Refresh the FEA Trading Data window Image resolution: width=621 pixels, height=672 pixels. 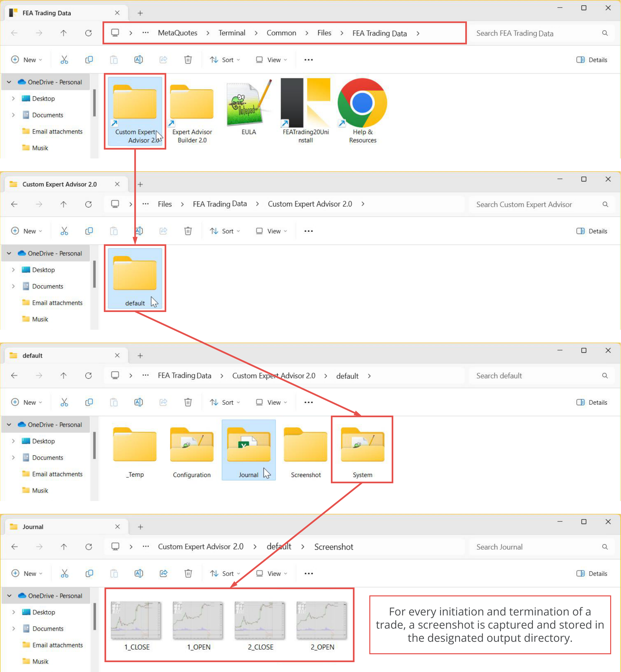tap(88, 33)
